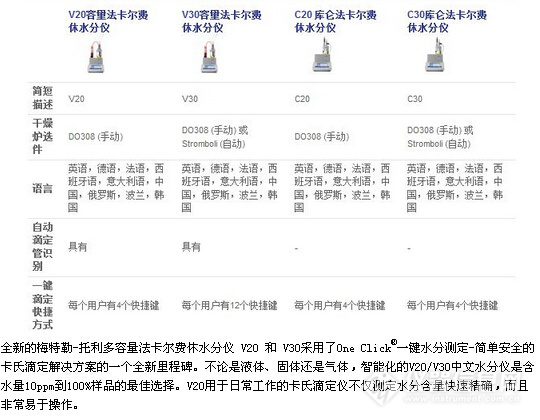Click the C30 short description cell

(415, 99)
